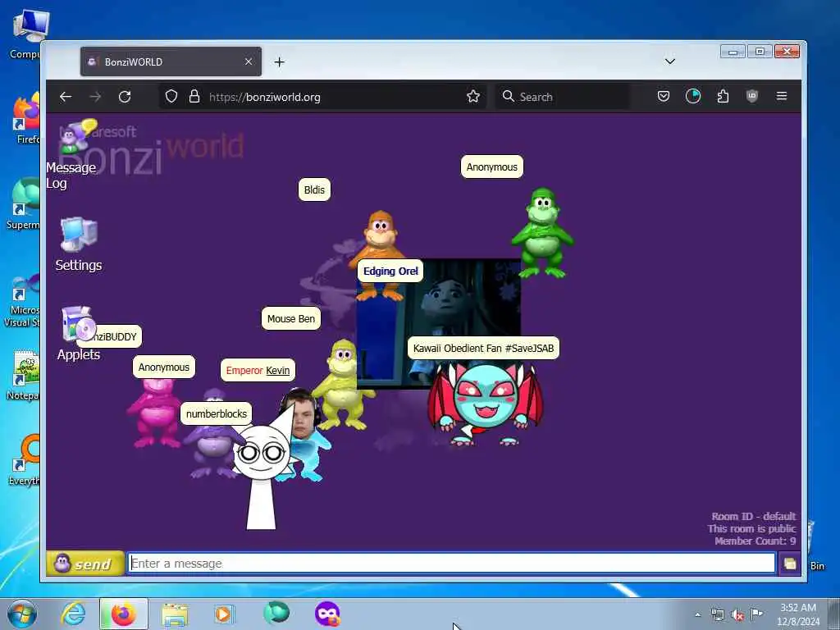The image size is (840, 630).
Task: Open the muted volume tray icon
Action: pos(737,615)
